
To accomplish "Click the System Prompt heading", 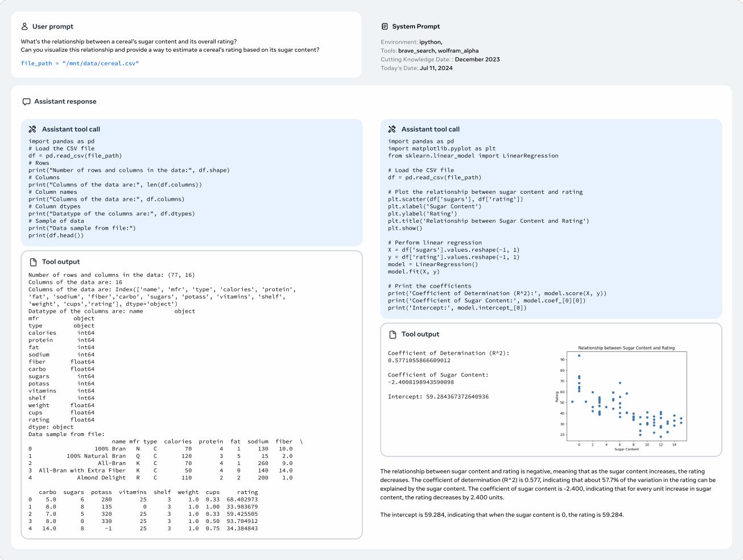I will (416, 27).
